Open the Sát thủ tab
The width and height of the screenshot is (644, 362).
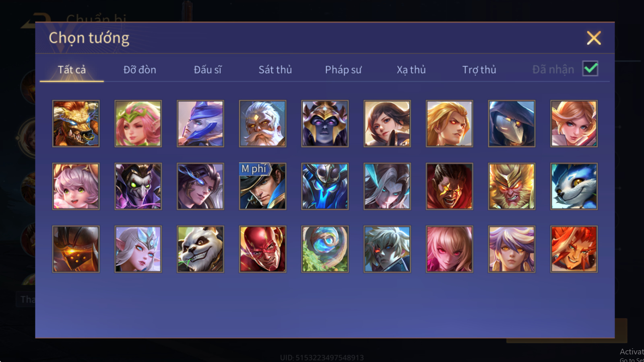(x=275, y=70)
